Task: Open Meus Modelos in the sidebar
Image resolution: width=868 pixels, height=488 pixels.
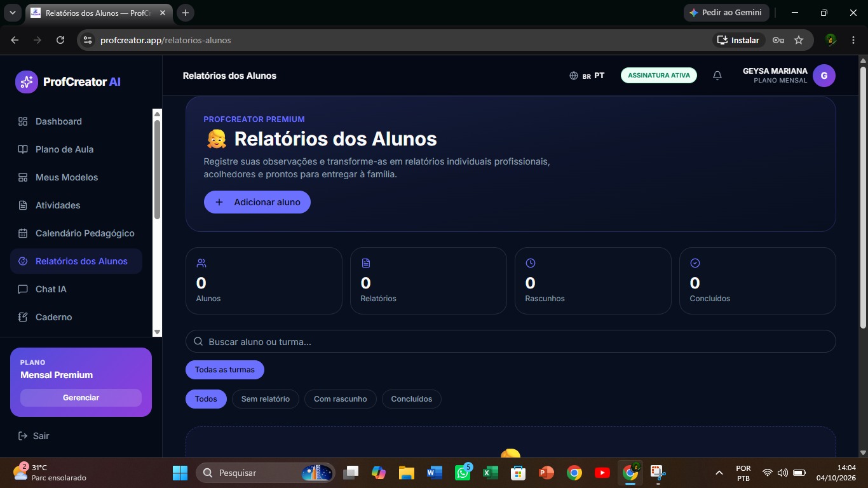Action: pyautogui.click(x=76, y=177)
